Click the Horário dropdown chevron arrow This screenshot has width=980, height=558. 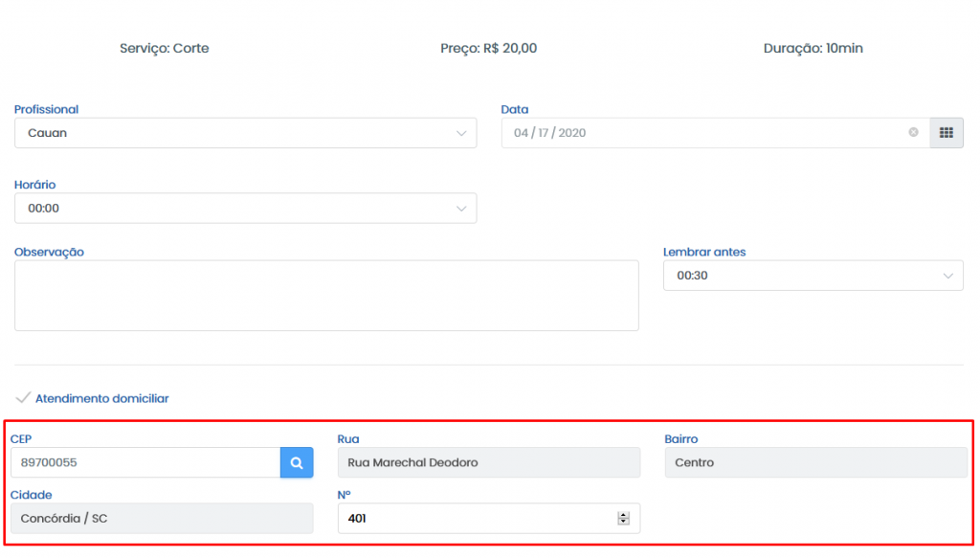coord(461,209)
